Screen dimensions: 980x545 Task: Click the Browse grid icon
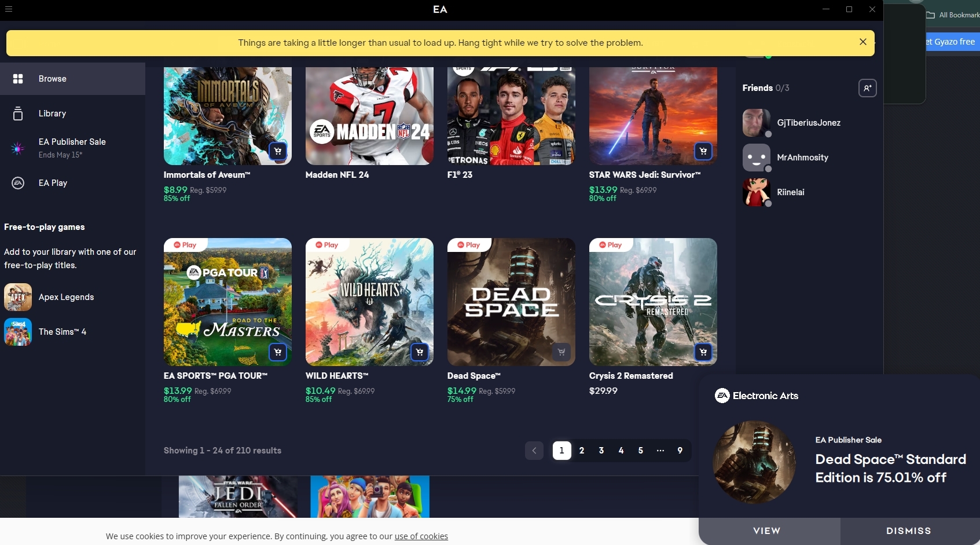click(x=18, y=79)
